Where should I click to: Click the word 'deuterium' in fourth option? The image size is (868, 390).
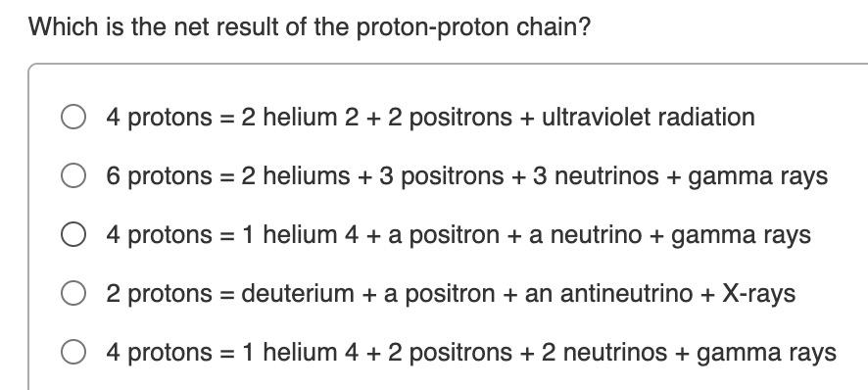pos(298,294)
